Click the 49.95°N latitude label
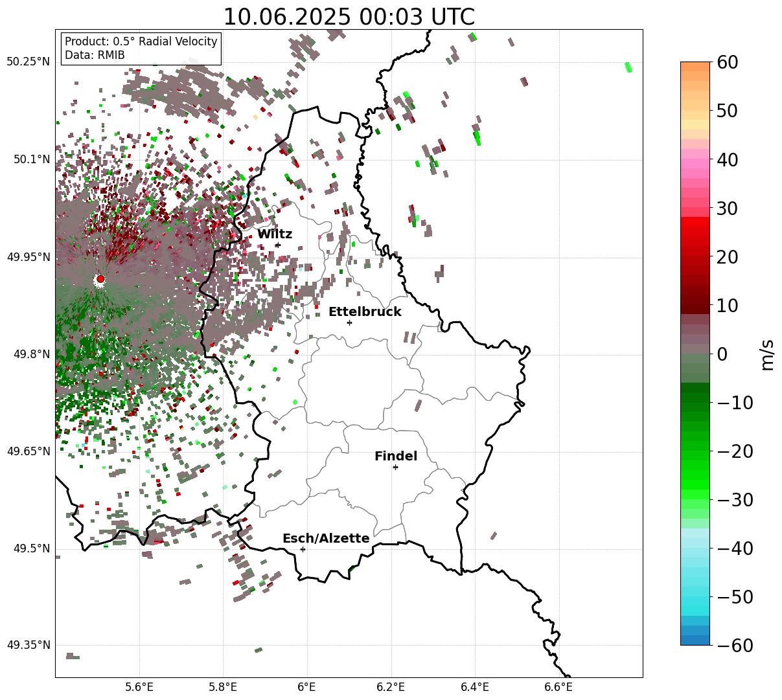Viewport: 782px width, 700px height. pyautogui.click(x=29, y=257)
